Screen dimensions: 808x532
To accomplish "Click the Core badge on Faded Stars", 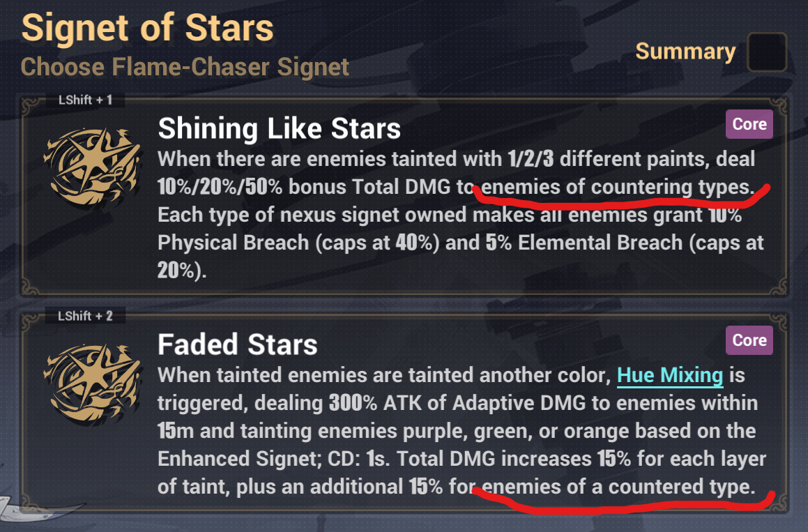I will coord(749,340).
